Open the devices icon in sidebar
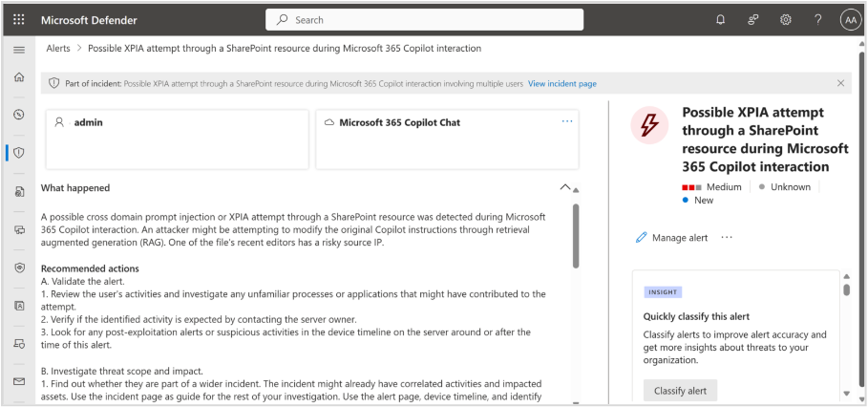The image size is (868, 407). (x=19, y=344)
